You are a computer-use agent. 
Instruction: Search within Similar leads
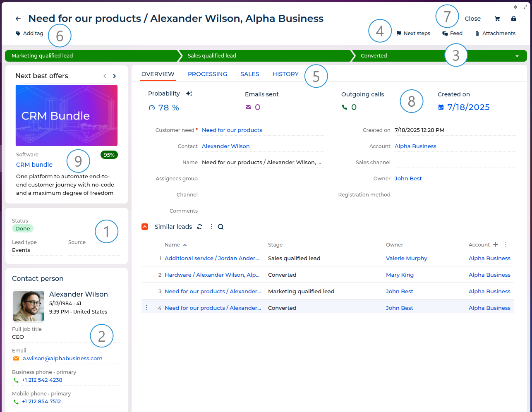click(x=220, y=227)
